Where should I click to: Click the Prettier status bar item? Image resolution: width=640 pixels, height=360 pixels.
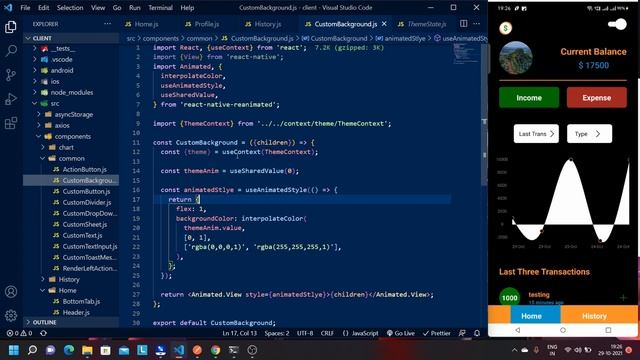[436, 333]
